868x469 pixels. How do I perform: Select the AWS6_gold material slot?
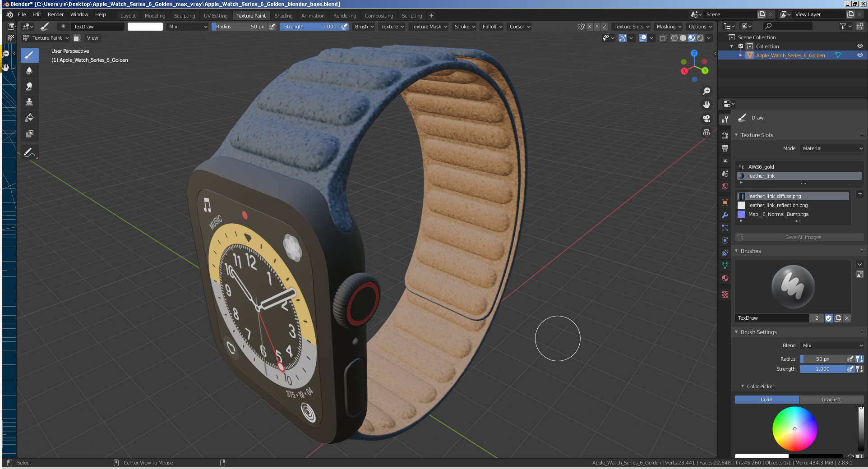pos(799,167)
